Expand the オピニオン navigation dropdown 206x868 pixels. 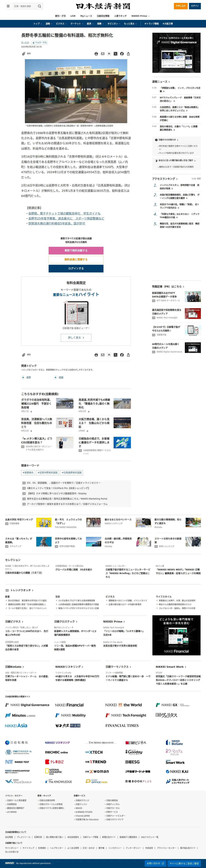click(x=114, y=24)
